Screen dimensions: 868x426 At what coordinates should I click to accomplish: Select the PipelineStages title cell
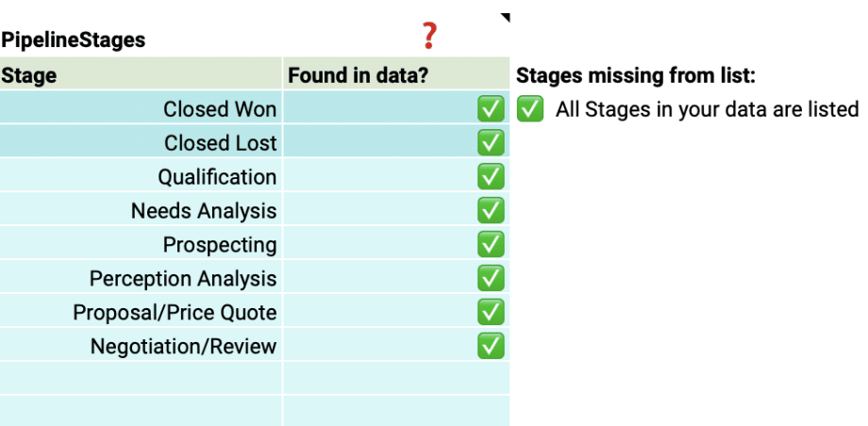tap(74, 41)
